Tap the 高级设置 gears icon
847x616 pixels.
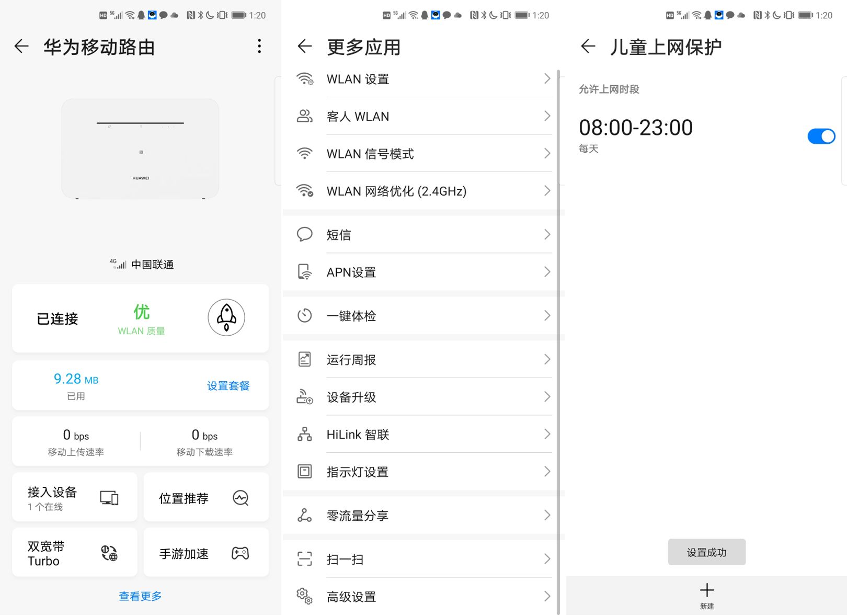pyautogui.click(x=305, y=596)
